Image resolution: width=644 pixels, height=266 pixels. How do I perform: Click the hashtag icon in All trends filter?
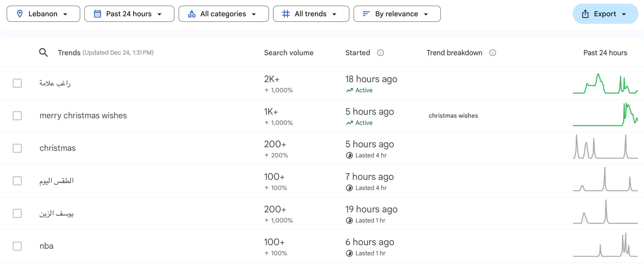[x=286, y=14]
